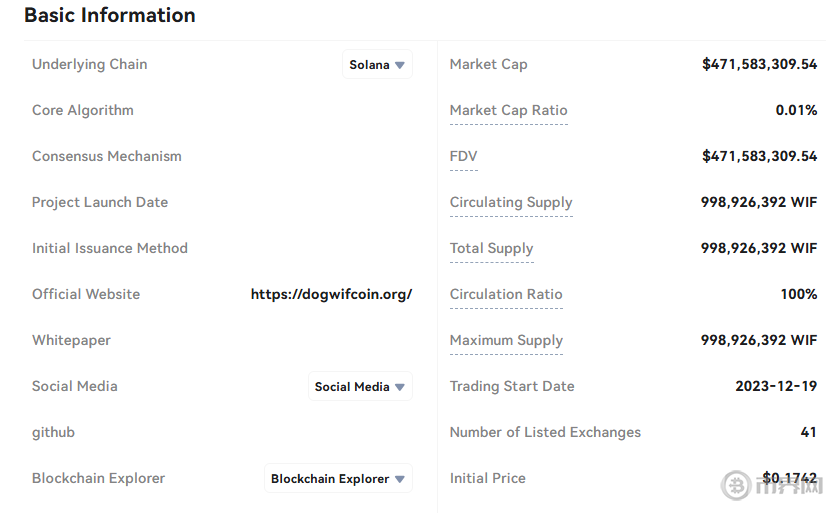Click the Blockchain Explorer arrow icon
Viewport: 834px width, 513px height.
pyautogui.click(x=400, y=479)
